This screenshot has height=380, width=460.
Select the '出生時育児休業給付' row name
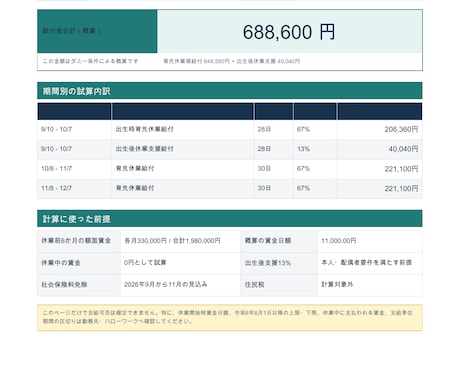145,129
